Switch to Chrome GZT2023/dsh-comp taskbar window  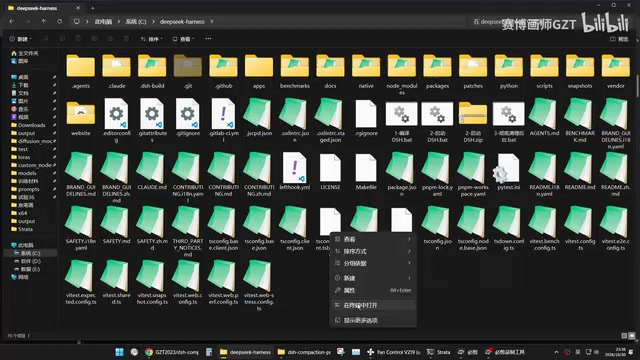tap(172, 352)
